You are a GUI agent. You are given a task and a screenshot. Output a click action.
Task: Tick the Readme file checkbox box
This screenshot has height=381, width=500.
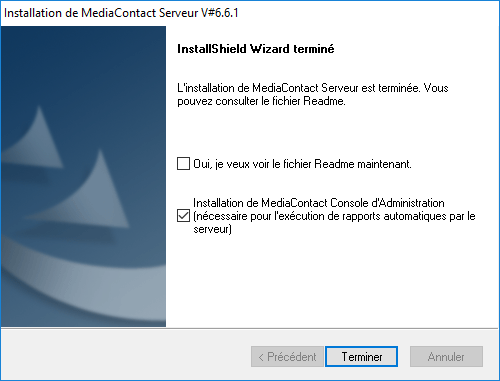(183, 164)
